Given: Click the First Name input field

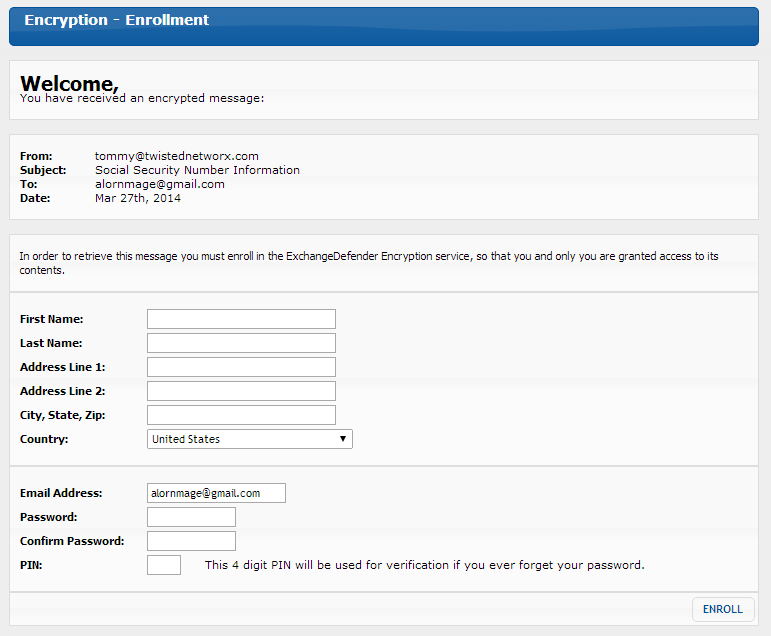Looking at the screenshot, I should tap(241, 319).
